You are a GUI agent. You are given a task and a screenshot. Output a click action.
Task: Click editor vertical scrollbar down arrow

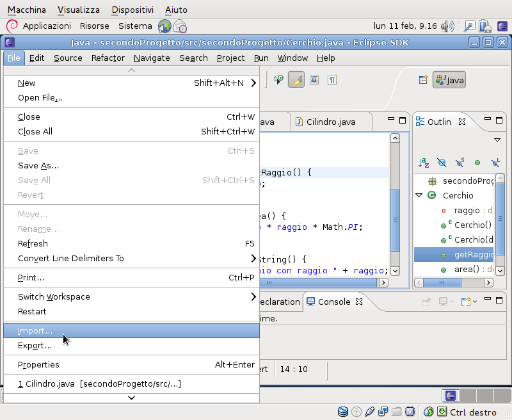(395, 271)
